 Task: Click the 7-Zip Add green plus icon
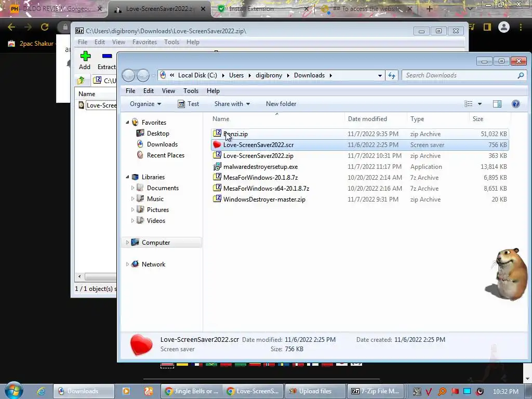(85, 56)
